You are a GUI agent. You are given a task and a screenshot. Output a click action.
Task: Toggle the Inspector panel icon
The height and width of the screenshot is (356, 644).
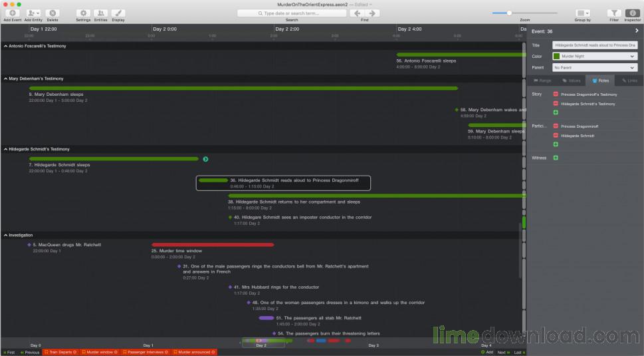point(633,13)
